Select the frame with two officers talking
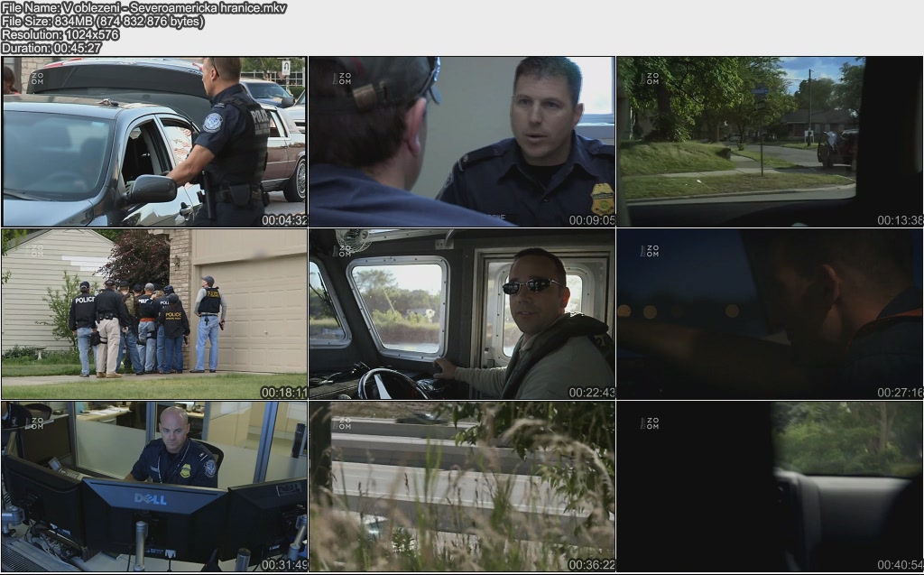Screen dimensions: 924x575 [462, 142]
